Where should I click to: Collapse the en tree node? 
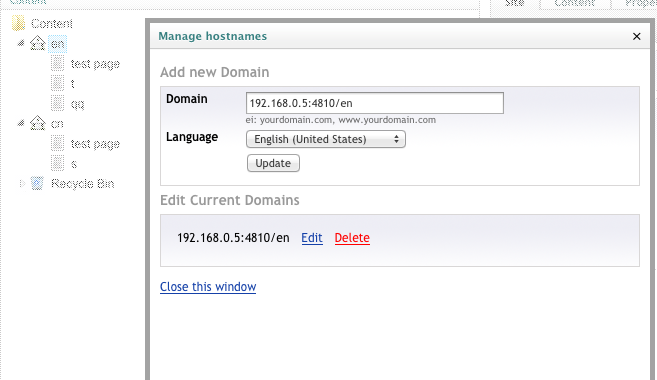click(x=20, y=43)
